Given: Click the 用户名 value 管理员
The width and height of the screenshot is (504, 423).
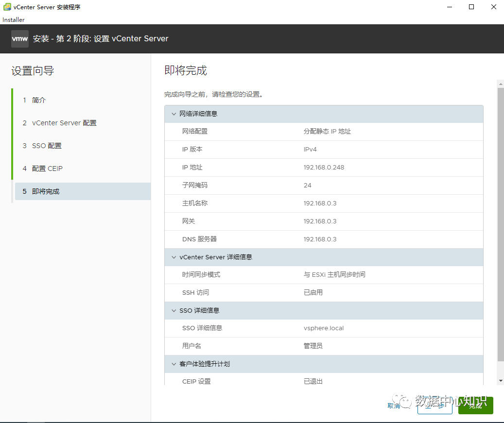Looking at the screenshot, I should 313,346.
